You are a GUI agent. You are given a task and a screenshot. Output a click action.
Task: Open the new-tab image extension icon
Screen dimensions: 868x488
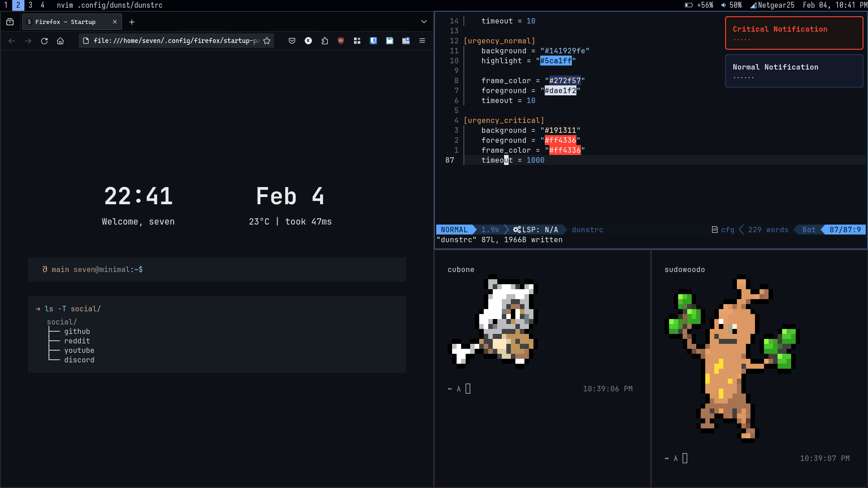(x=406, y=41)
